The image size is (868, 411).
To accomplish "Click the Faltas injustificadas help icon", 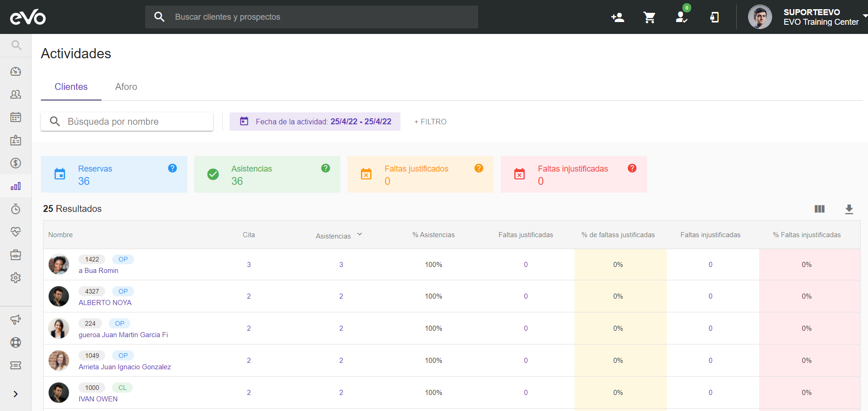I will point(632,168).
